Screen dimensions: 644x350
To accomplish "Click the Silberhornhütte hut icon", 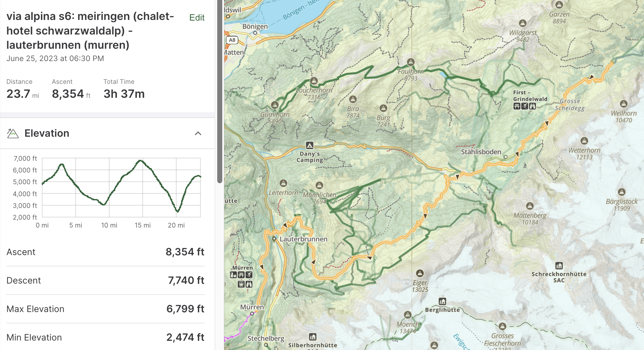I will pyautogui.click(x=313, y=337).
